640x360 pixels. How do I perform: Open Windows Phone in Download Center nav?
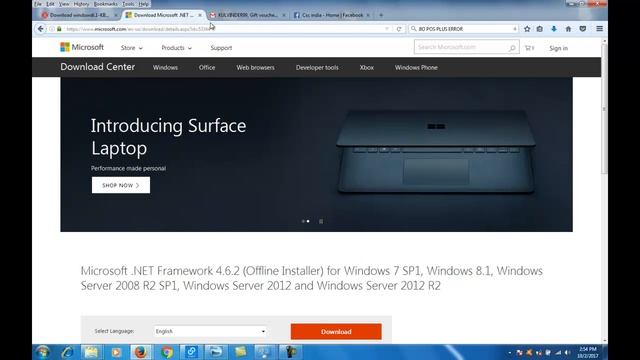(x=416, y=67)
